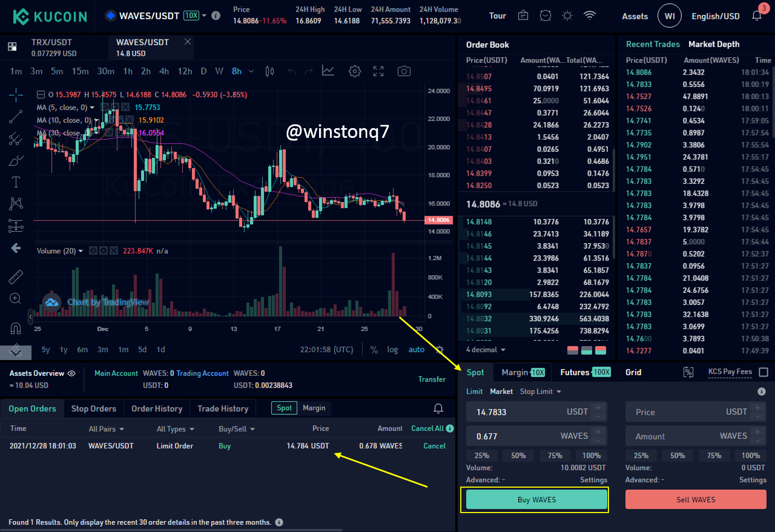Click the back arrow in drawing toolbar

click(16, 248)
